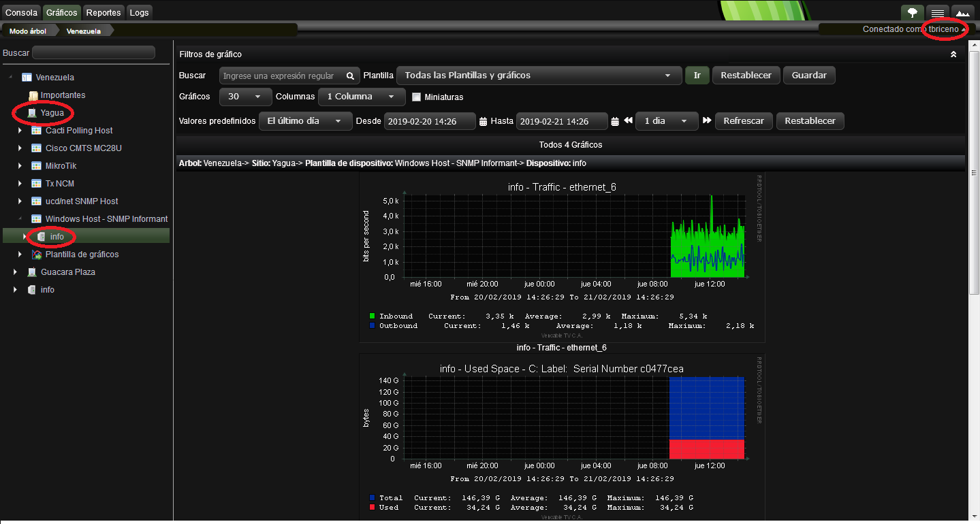Open the calendar for the Hasta date
Image resolution: width=980 pixels, height=524 pixels.
614,121
